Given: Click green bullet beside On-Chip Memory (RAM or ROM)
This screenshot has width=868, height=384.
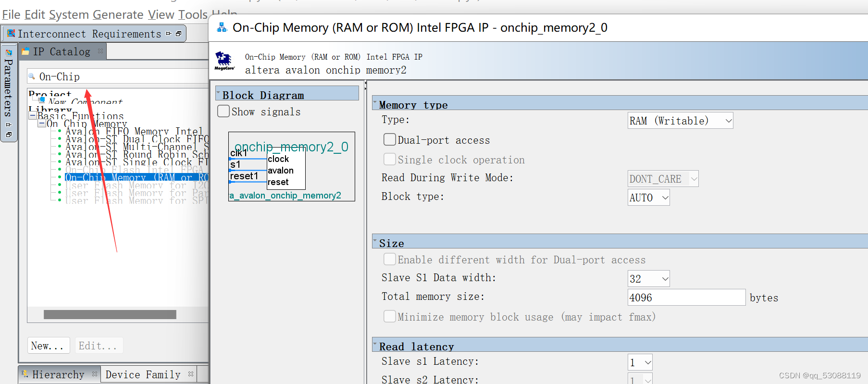Looking at the screenshot, I should coord(59,177).
